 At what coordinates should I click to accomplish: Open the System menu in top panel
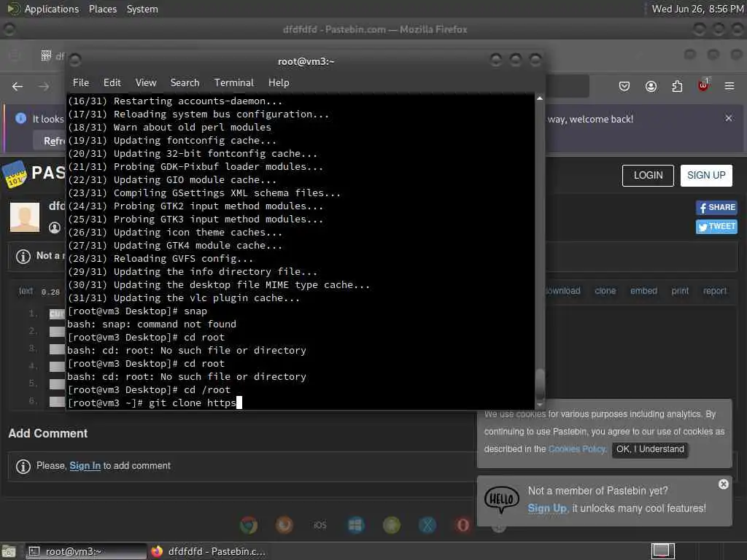[142, 9]
